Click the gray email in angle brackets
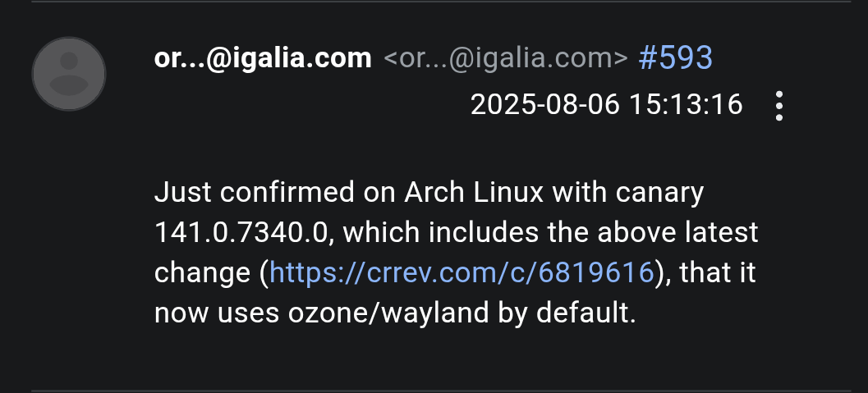868x393 pixels. point(506,58)
